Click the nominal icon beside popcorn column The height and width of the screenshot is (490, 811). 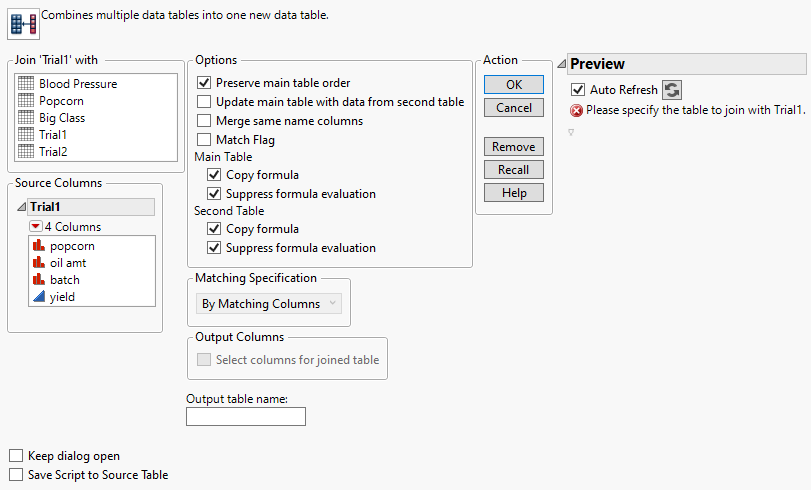click(39, 246)
